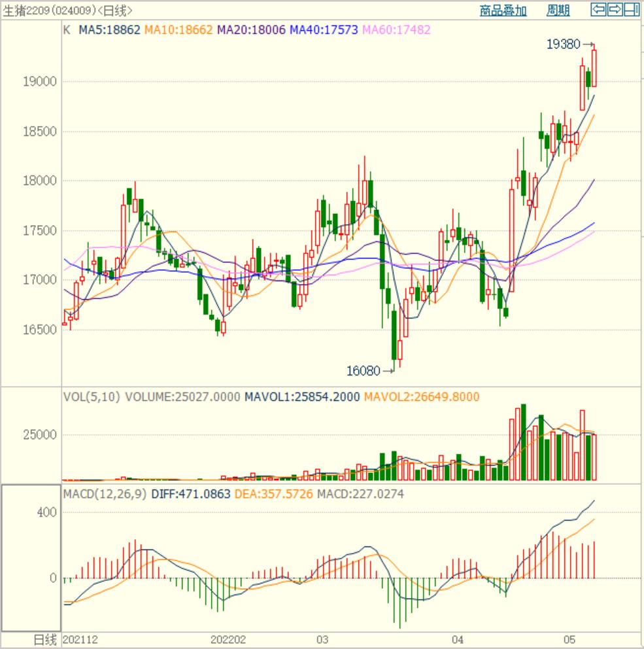Click the K indicator label

(x=67, y=29)
